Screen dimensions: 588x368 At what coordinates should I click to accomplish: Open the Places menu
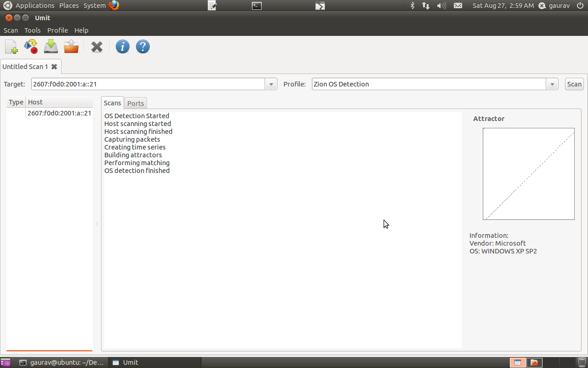[69, 6]
